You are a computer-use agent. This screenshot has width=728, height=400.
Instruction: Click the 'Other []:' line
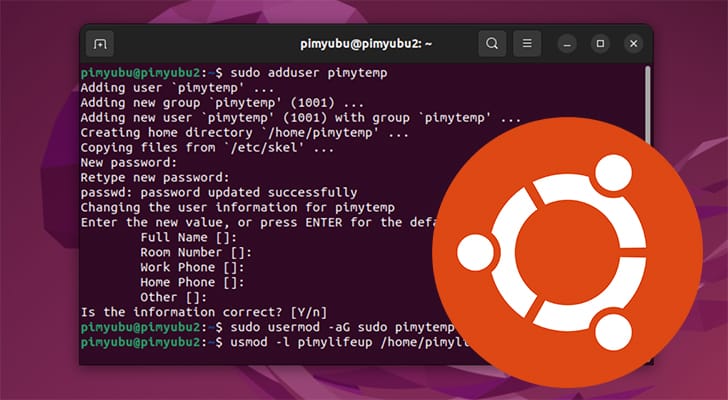pyautogui.click(x=174, y=297)
